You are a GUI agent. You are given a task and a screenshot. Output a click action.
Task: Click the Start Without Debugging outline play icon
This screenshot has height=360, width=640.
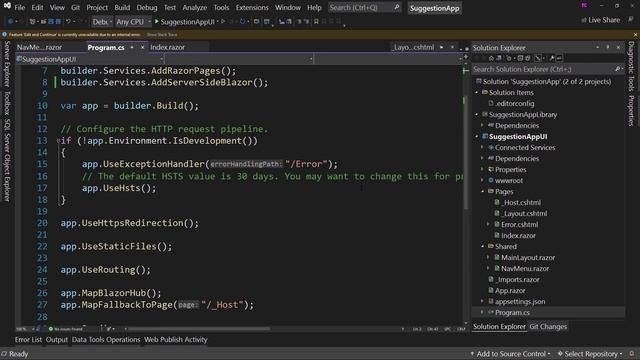coord(223,21)
